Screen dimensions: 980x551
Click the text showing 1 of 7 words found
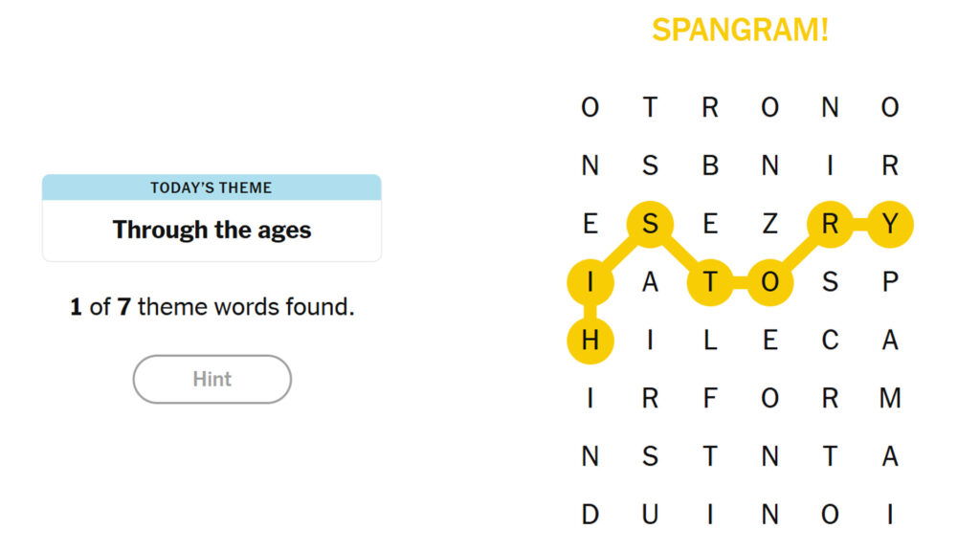click(211, 306)
